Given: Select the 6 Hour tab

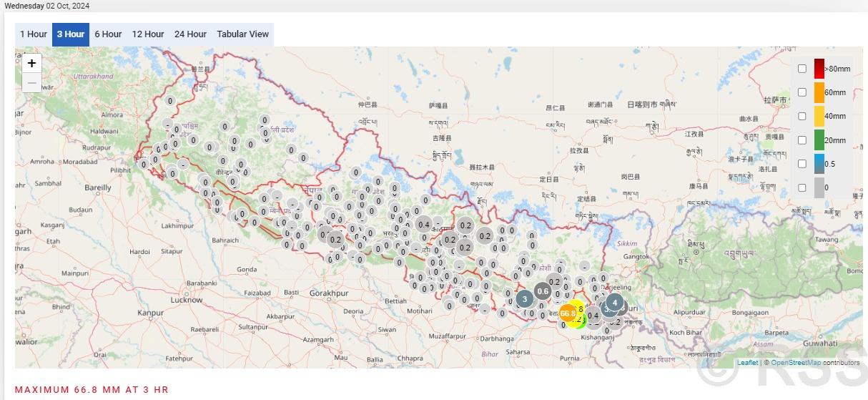Looking at the screenshot, I should click(x=108, y=34).
